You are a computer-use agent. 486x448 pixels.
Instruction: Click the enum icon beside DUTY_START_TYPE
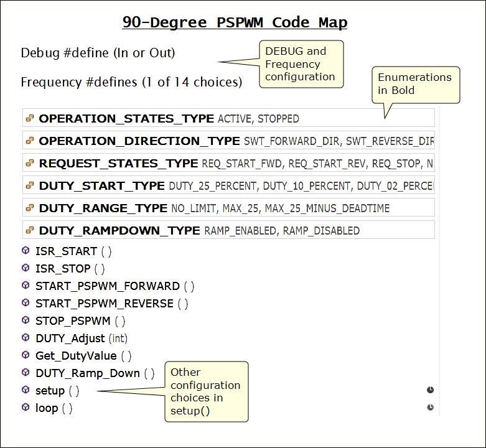pyautogui.click(x=29, y=185)
